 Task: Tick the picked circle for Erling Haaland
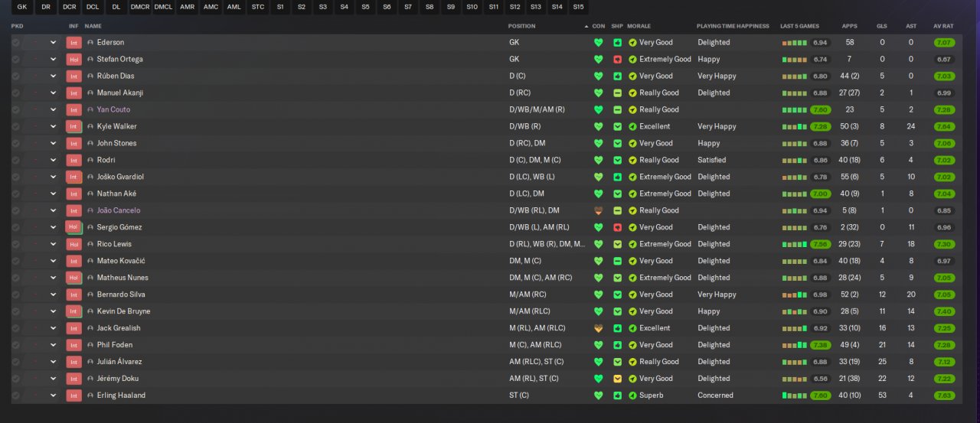pos(15,396)
